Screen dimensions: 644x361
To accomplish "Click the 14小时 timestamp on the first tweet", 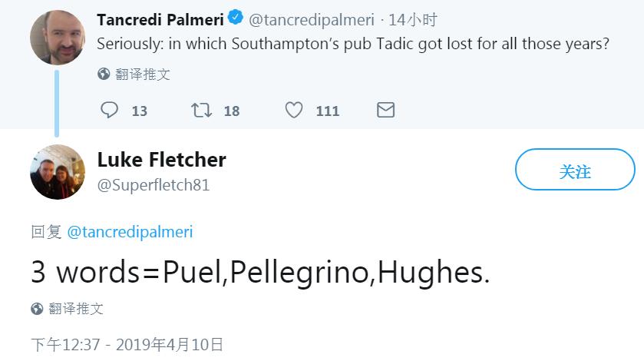I will 414,20.
